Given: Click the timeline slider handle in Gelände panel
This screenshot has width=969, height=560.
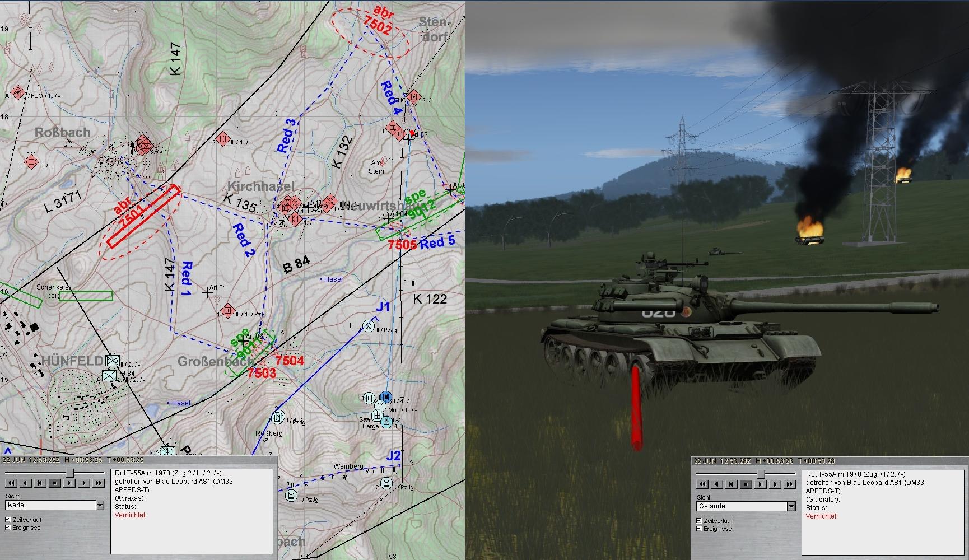Looking at the screenshot, I should [x=761, y=474].
